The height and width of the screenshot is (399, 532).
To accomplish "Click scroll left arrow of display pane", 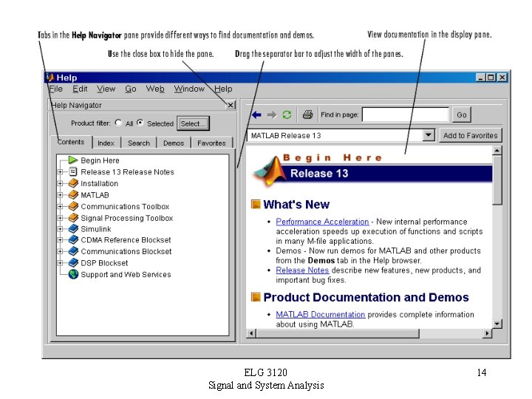I will click(x=251, y=333).
